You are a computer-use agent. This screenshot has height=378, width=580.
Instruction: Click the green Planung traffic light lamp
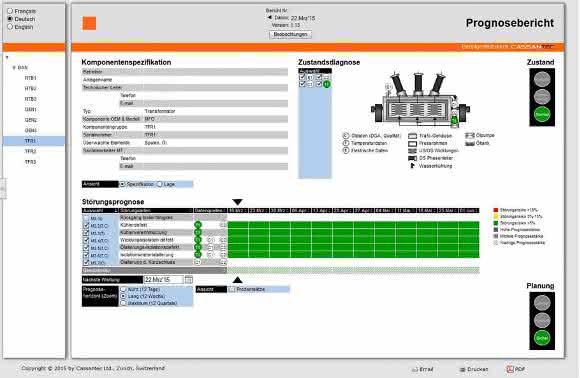coord(542,338)
